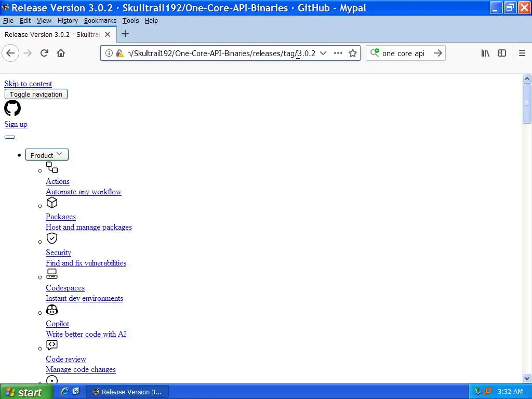Viewport: 532px width, 399px height.
Task: Click the search box containing one core api
Action: tap(406, 54)
